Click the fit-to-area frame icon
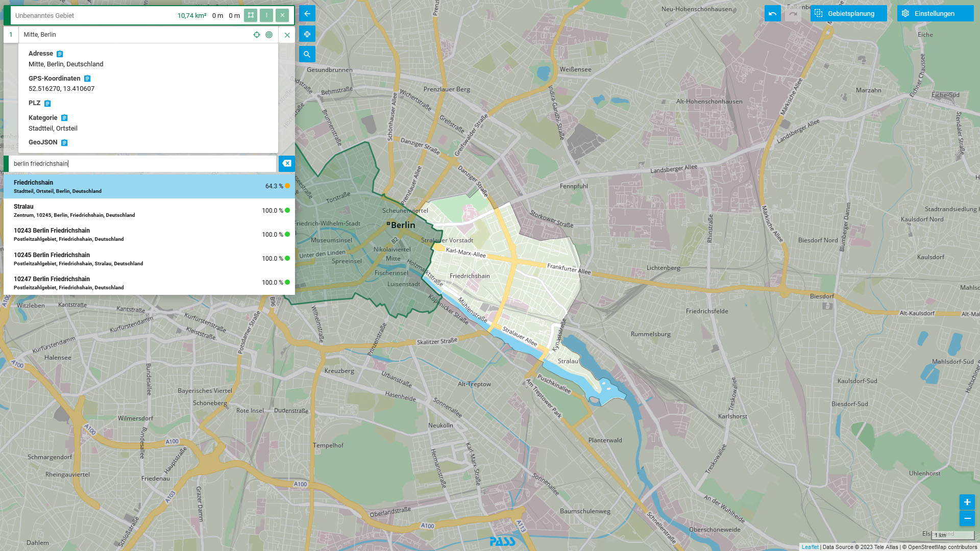This screenshot has height=551, width=980. click(251, 15)
